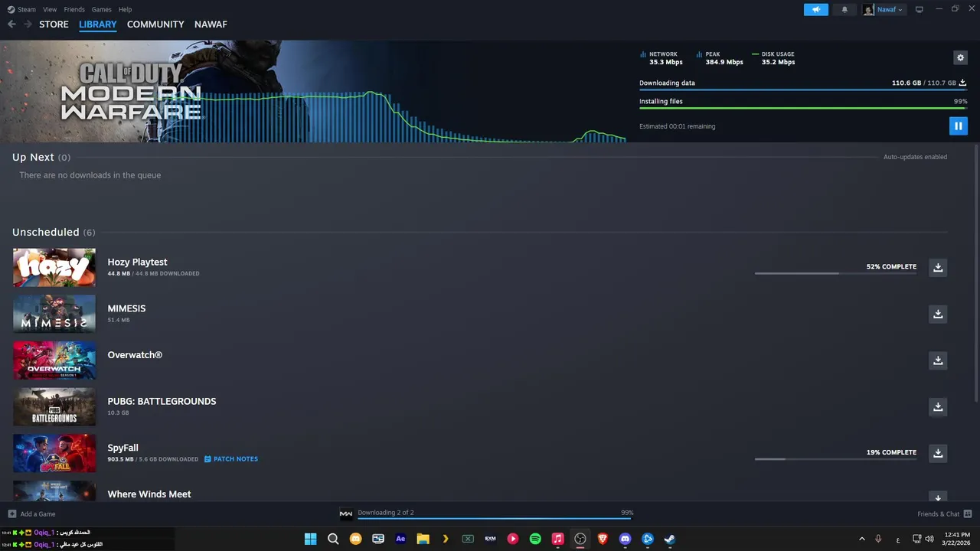
Task: Click the PEAK 384.9 Mbps stat
Action: [x=720, y=58]
